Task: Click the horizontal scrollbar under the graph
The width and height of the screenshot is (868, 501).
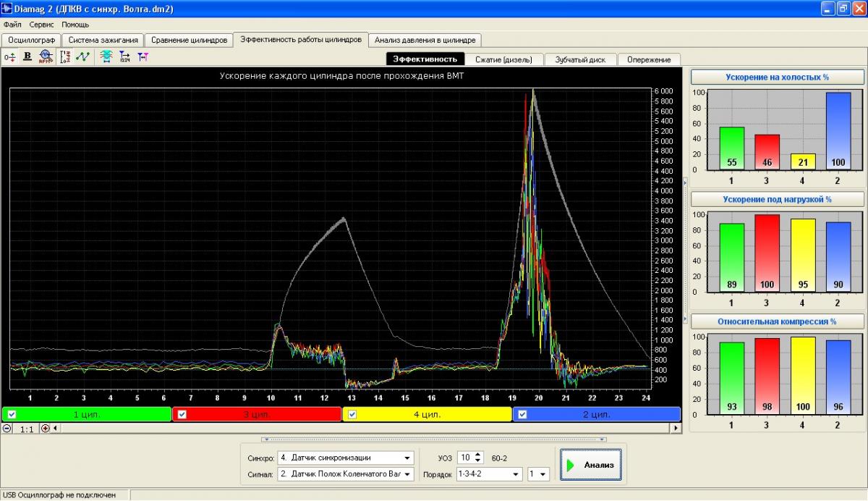Action: 362,429
